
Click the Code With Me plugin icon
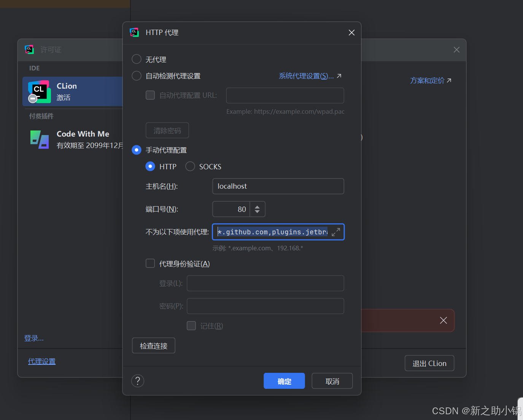pos(40,140)
